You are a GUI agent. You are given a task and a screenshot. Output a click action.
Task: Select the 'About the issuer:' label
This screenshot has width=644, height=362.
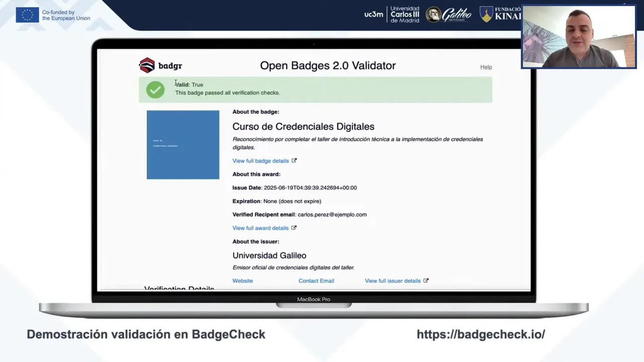click(256, 242)
